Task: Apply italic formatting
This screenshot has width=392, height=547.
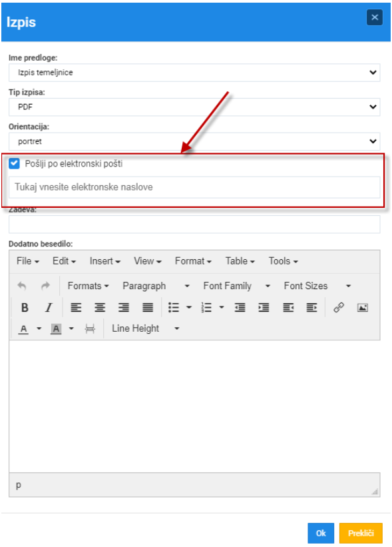Action: (49, 307)
